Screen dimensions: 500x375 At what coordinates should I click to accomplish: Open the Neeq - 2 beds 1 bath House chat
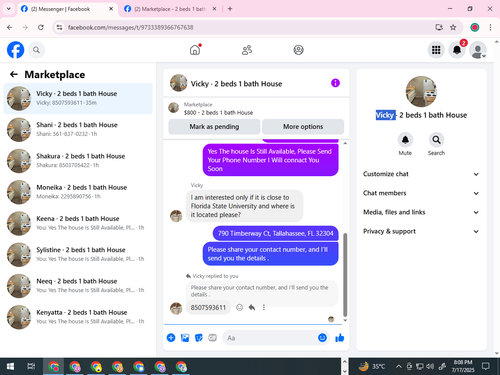coord(78,286)
